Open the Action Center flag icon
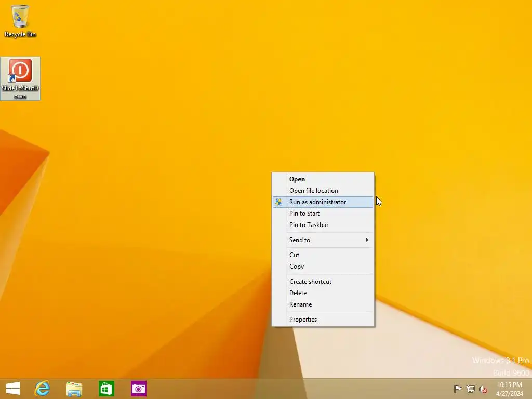This screenshot has height=399, width=532. tap(458, 389)
